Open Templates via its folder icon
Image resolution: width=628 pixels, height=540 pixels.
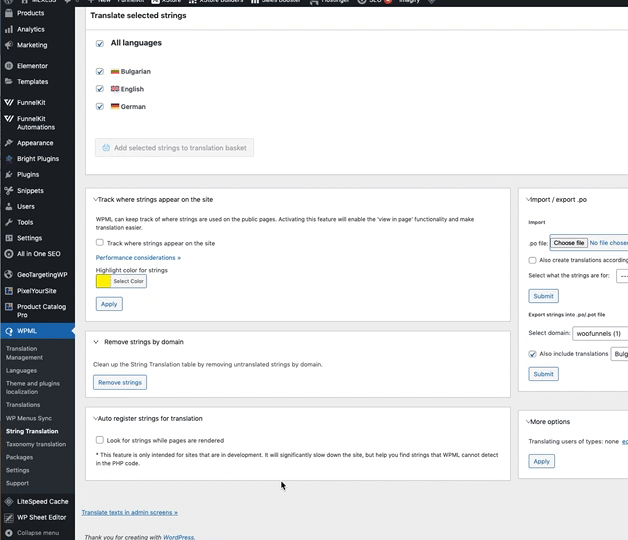pos(9,81)
